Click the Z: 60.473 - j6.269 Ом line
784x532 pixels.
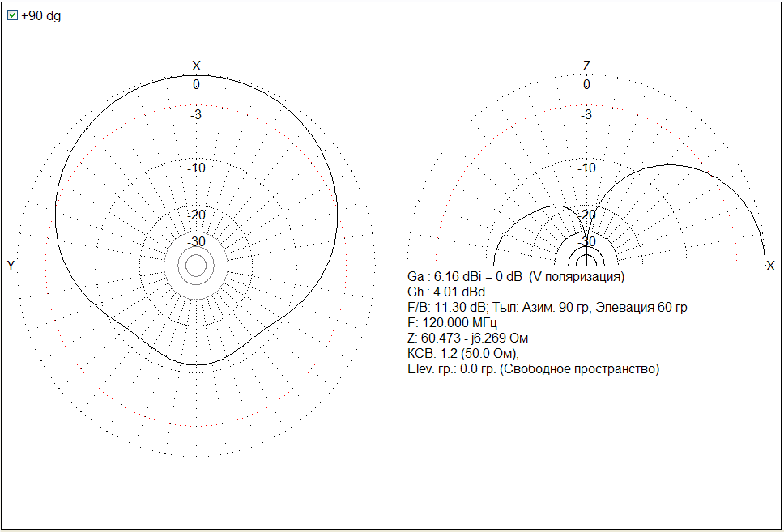tap(468, 338)
